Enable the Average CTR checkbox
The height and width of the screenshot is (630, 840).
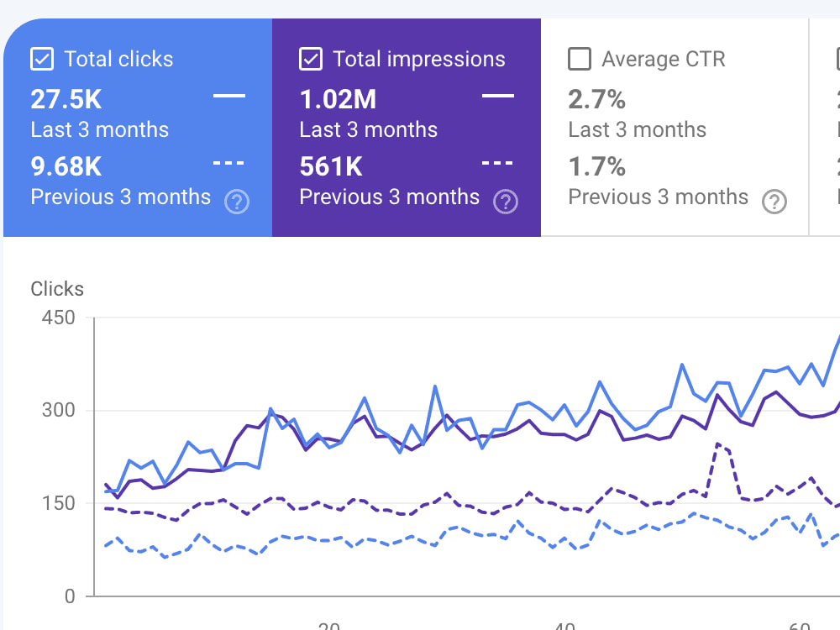coord(580,59)
